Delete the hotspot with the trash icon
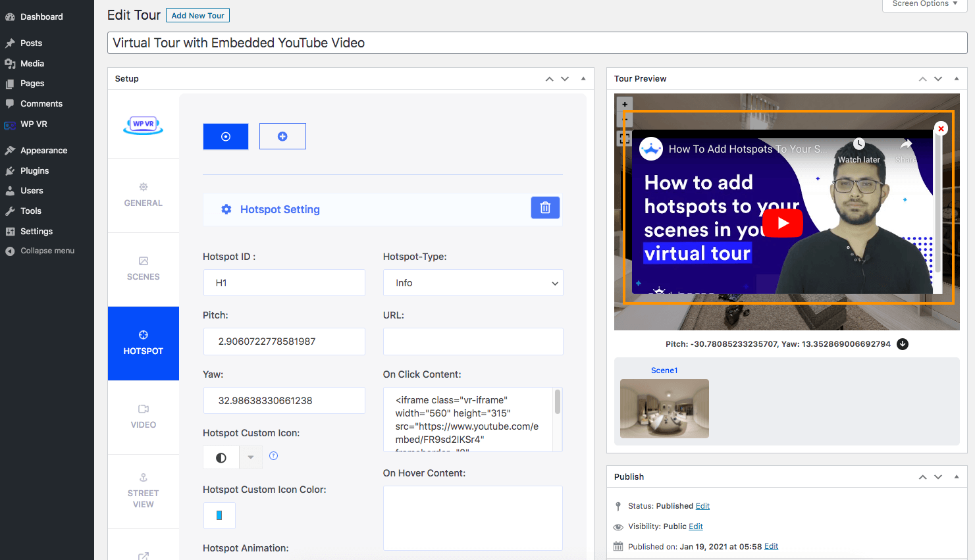Screen dimensions: 975x560 [545, 208]
